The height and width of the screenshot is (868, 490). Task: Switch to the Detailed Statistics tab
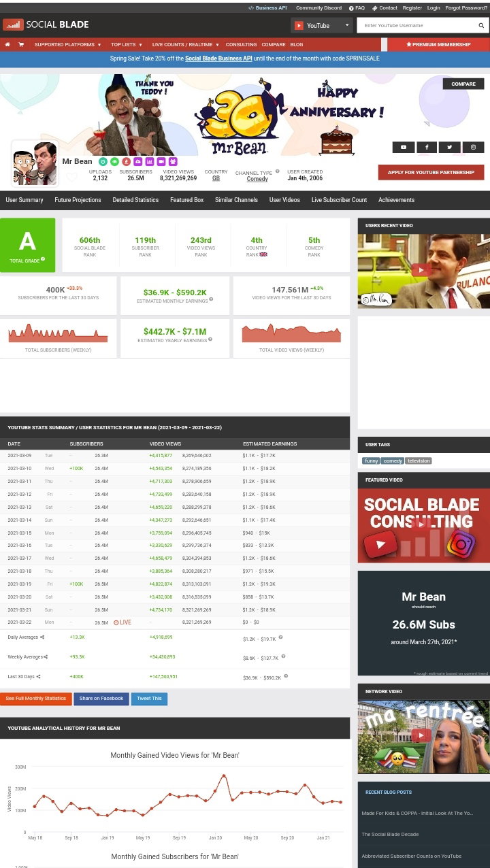[x=135, y=200]
